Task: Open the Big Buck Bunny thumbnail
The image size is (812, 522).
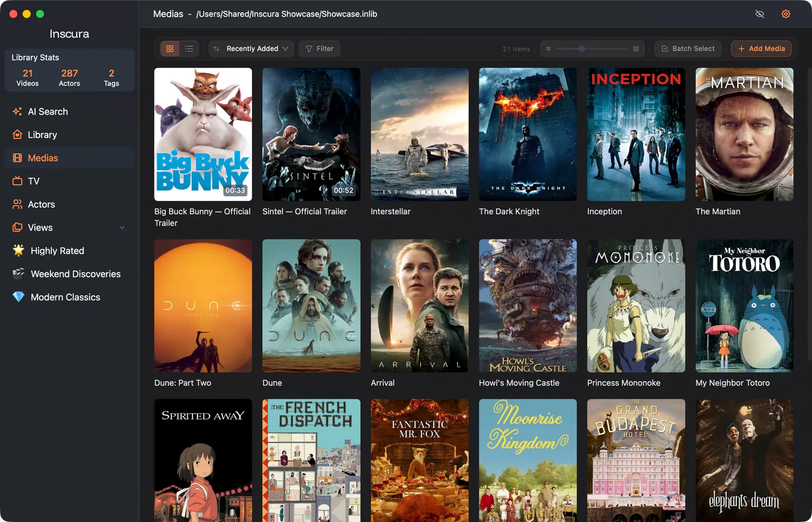Action: click(203, 134)
